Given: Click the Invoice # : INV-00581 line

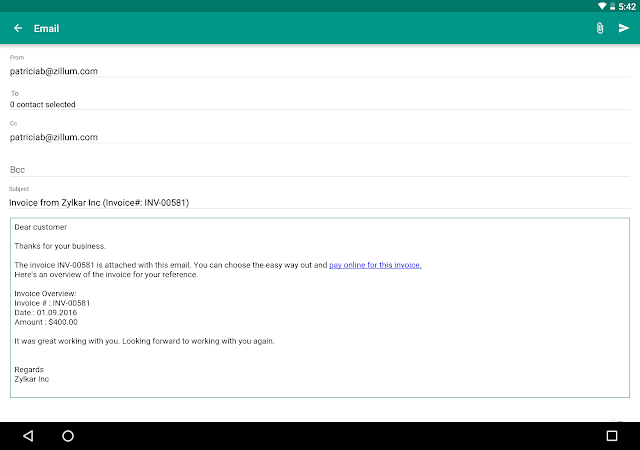Looking at the screenshot, I should [52, 303].
